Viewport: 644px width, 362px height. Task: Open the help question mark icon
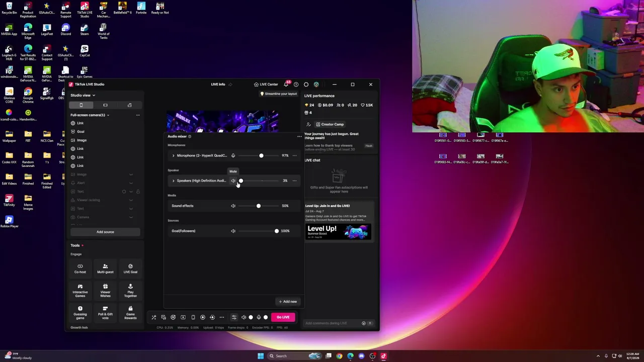296,84
